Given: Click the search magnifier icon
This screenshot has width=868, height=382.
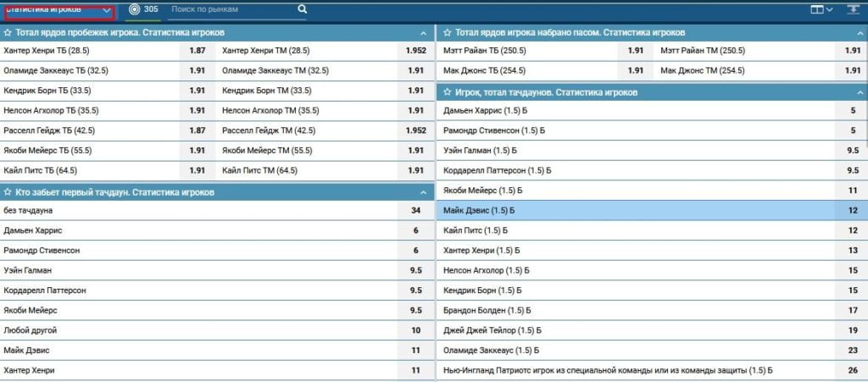Looking at the screenshot, I should [302, 10].
